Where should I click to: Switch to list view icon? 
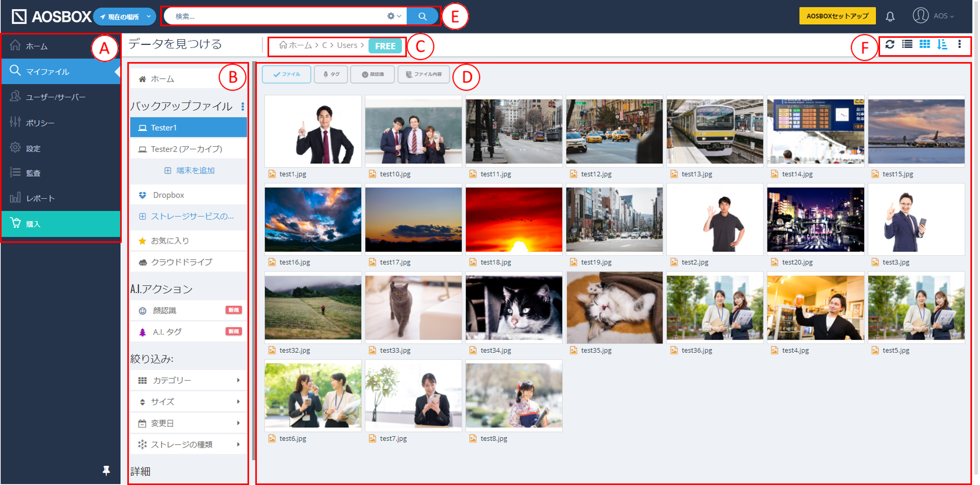click(907, 44)
